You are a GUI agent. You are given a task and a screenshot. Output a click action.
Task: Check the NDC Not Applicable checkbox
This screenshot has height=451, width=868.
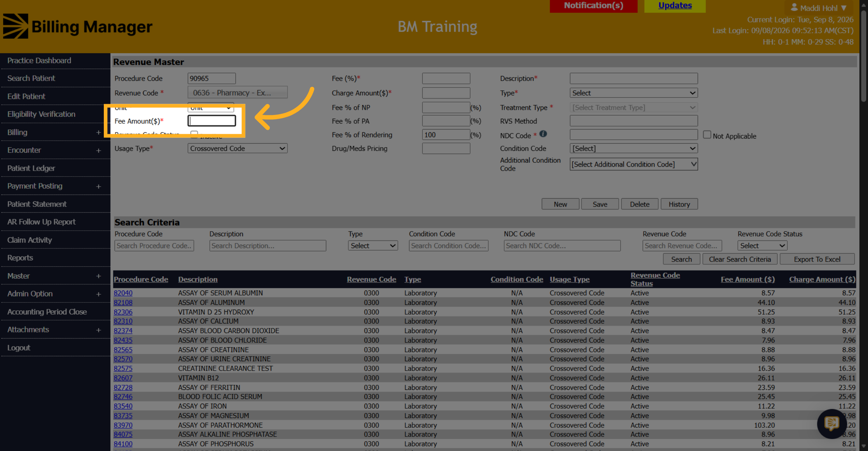point(707,135)
